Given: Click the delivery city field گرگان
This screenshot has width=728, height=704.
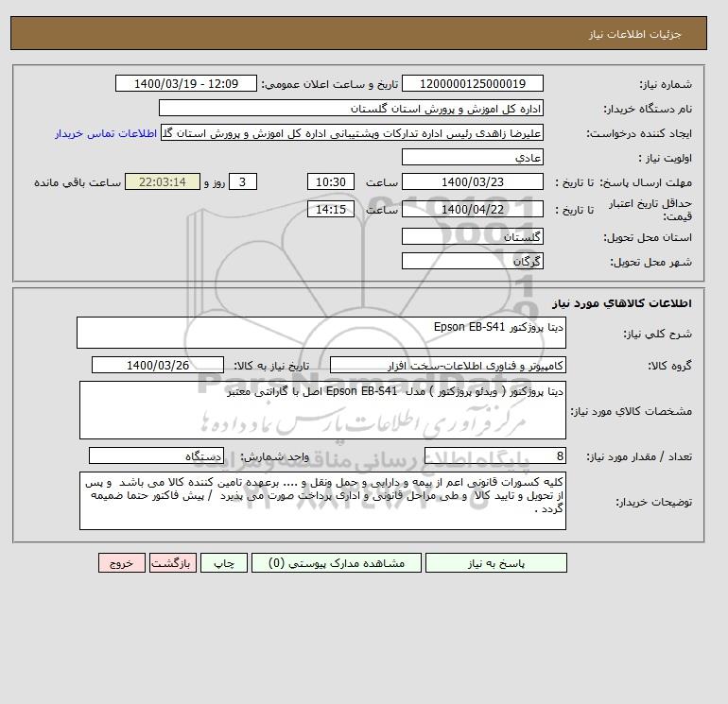Looking at the screenshot, I should point(472,261).
